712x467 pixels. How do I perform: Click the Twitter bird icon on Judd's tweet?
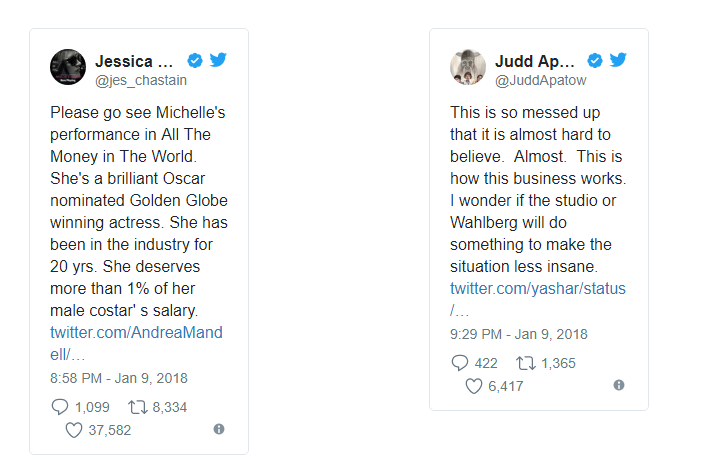pos(618,60)
